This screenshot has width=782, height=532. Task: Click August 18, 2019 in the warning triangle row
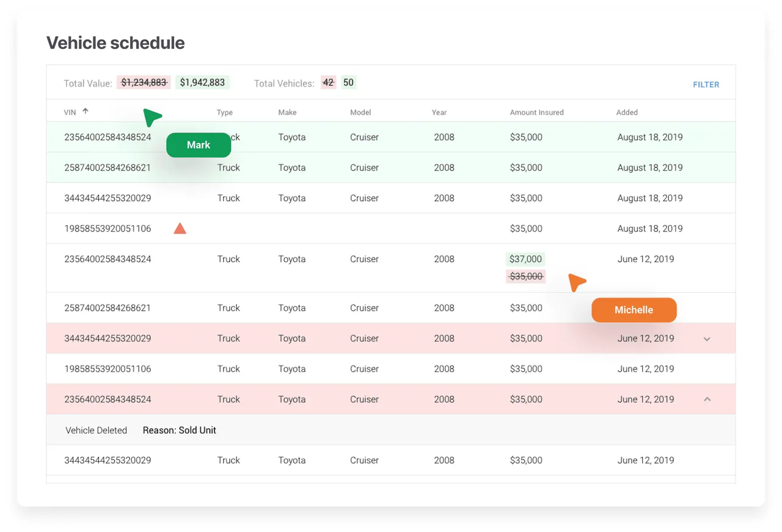coord(650,228)
